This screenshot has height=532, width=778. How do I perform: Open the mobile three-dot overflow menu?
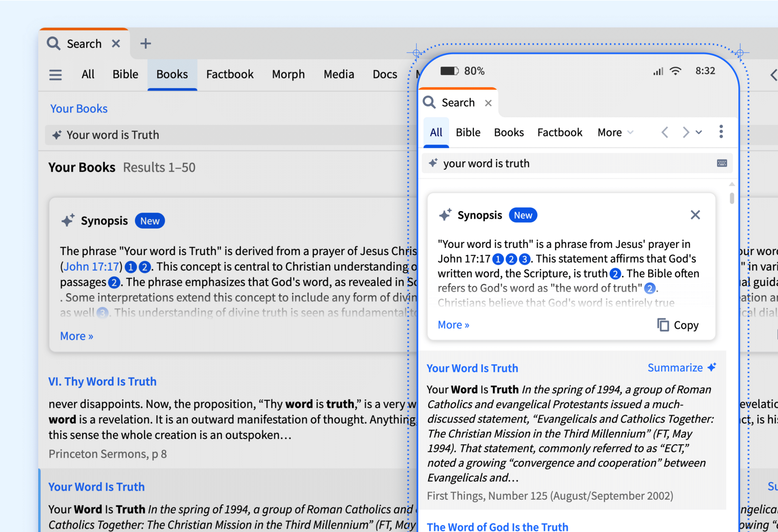721,132
